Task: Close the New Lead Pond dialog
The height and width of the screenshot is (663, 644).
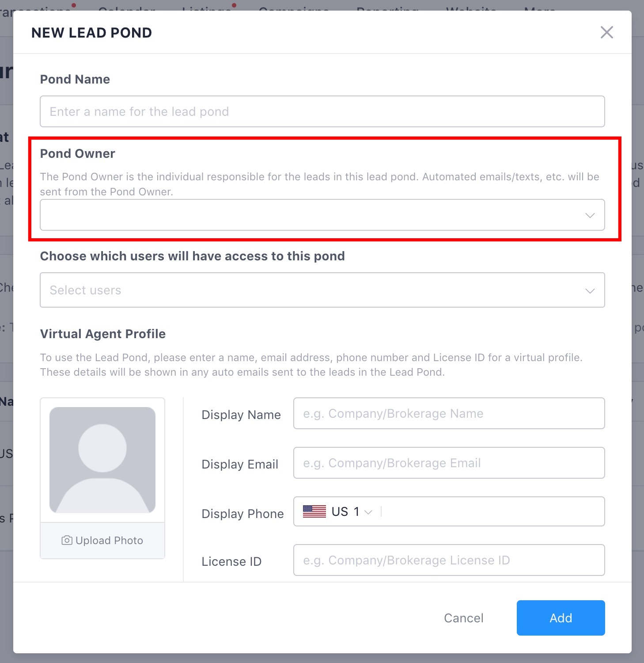Action: click(x=606, y=32)
